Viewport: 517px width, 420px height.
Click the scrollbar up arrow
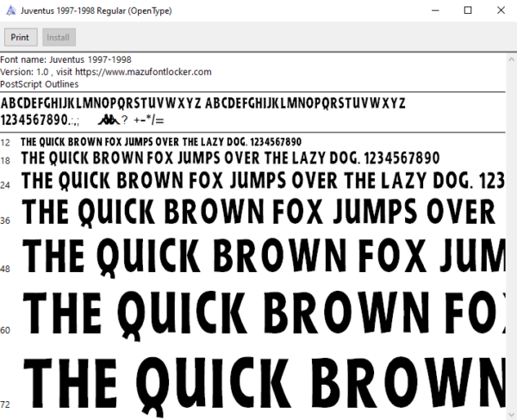coord(511,59)
